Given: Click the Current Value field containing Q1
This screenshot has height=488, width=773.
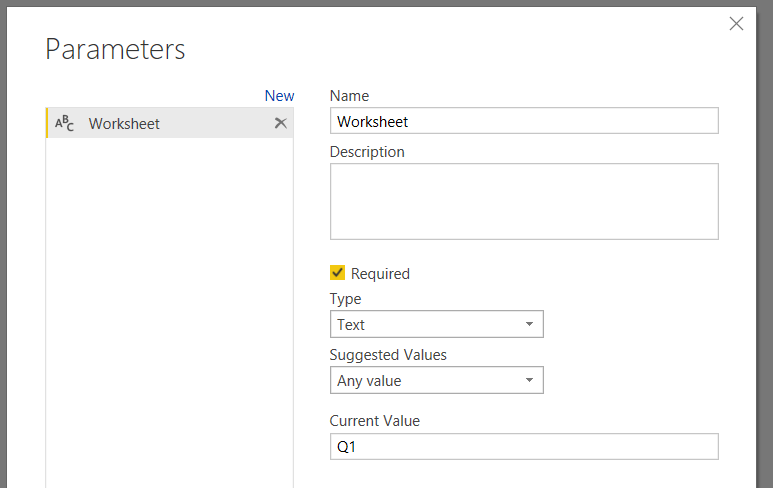Looking at the screenshot, I should 524,447.
